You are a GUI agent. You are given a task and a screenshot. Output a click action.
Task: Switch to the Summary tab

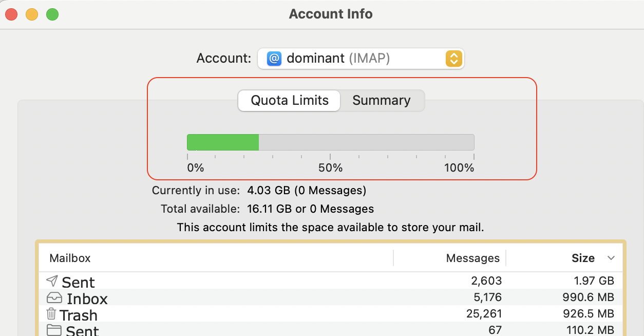[382, 101]
